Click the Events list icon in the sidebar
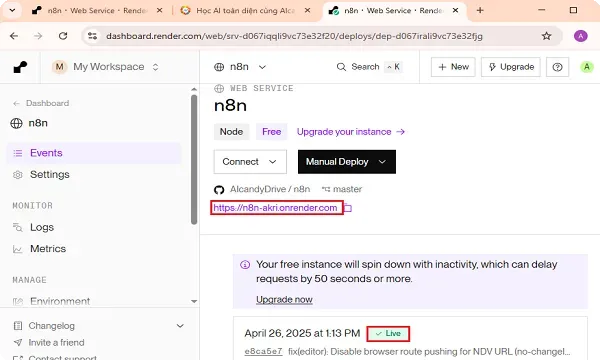Viewport: 600px width, 360px height. 18,153
